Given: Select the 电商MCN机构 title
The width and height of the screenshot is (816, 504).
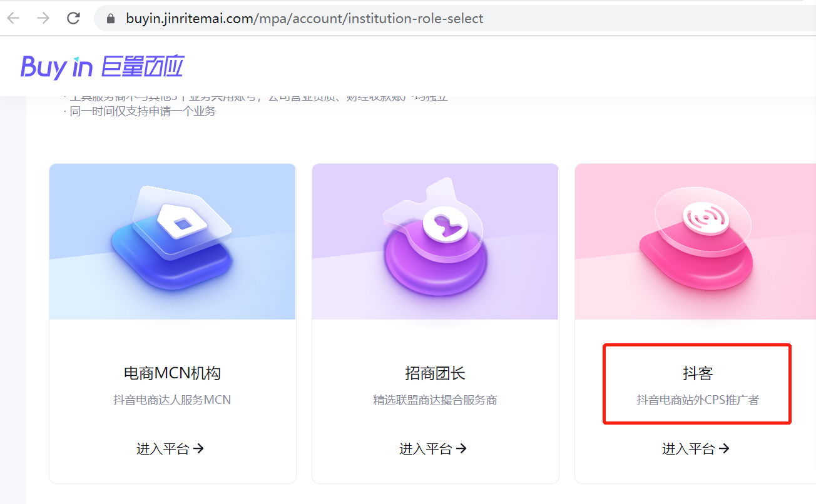Looking at the screenshot, I should click(x=172, y=373).
